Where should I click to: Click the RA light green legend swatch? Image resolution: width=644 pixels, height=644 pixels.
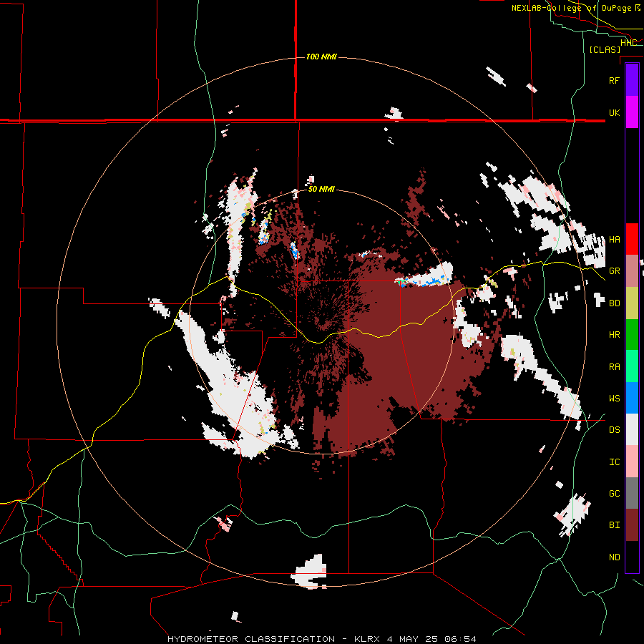(x=632, y=366)
